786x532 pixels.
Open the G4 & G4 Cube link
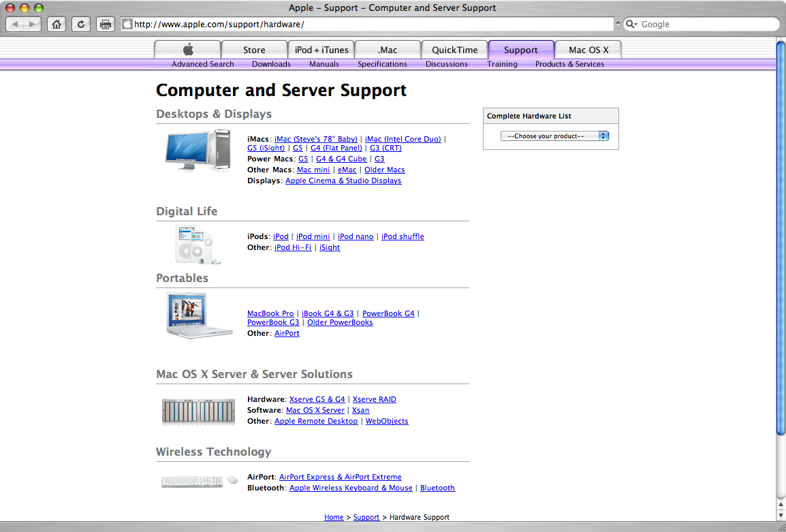click(341, 159)
